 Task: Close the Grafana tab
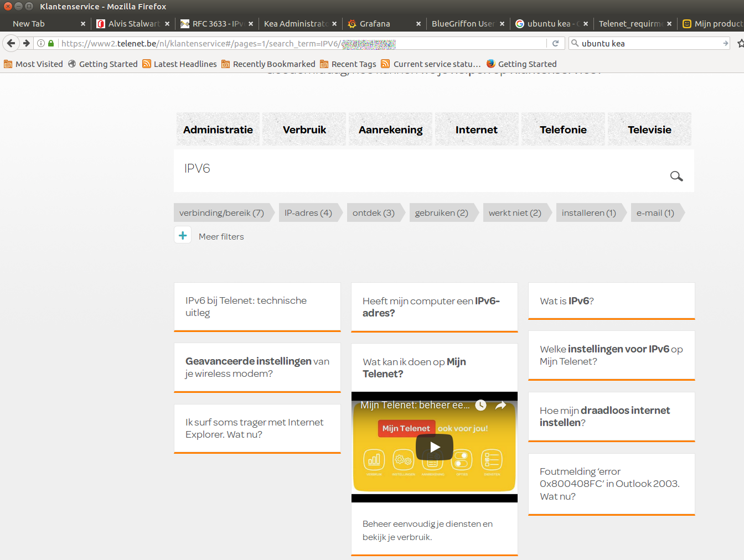(x=418, y=24)
